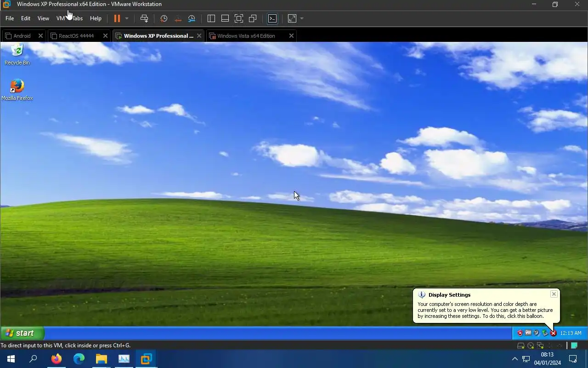588x368 pixels.
Task: Click the sound card status icon
Action: (x=560, y=345)
